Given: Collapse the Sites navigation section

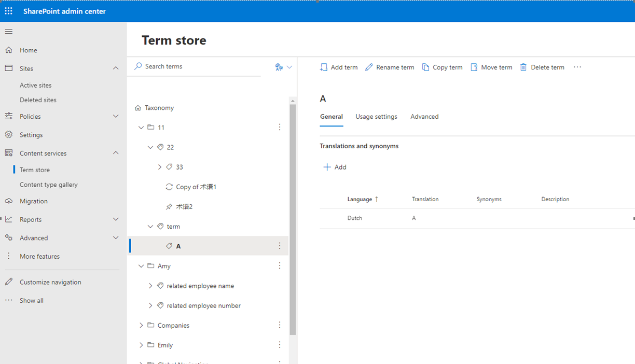Looking at the screenshot, I should click(115, 68).
